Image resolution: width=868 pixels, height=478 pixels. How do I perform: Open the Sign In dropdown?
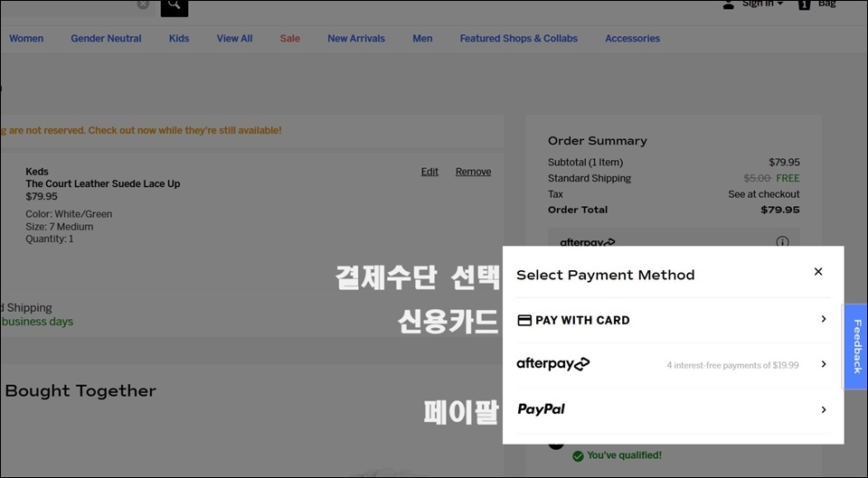coord(763,4)
